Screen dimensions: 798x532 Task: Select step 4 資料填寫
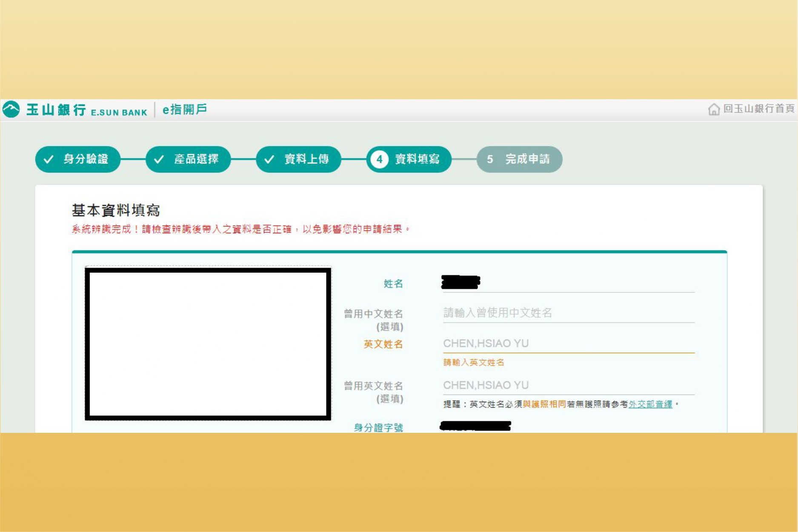tap(409, 159)
